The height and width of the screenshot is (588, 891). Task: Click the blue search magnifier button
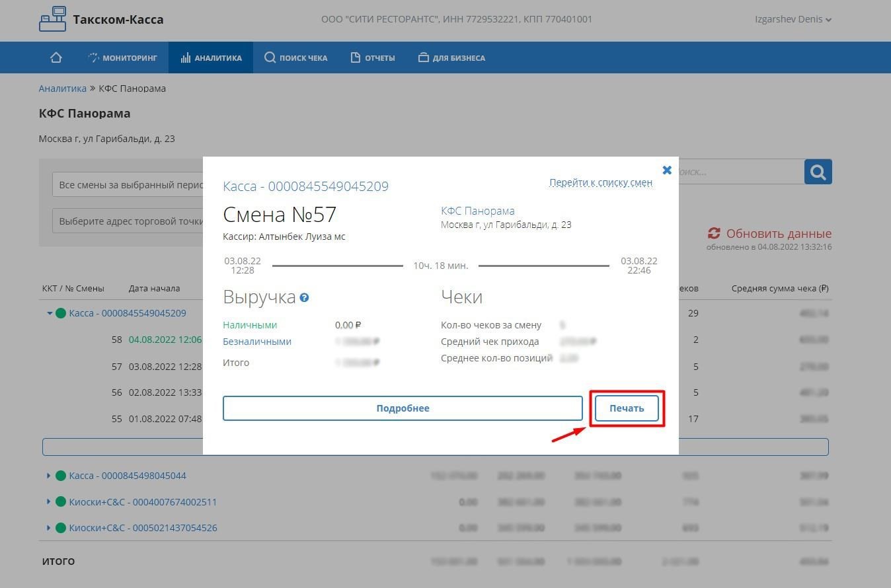tap(818, 172)
